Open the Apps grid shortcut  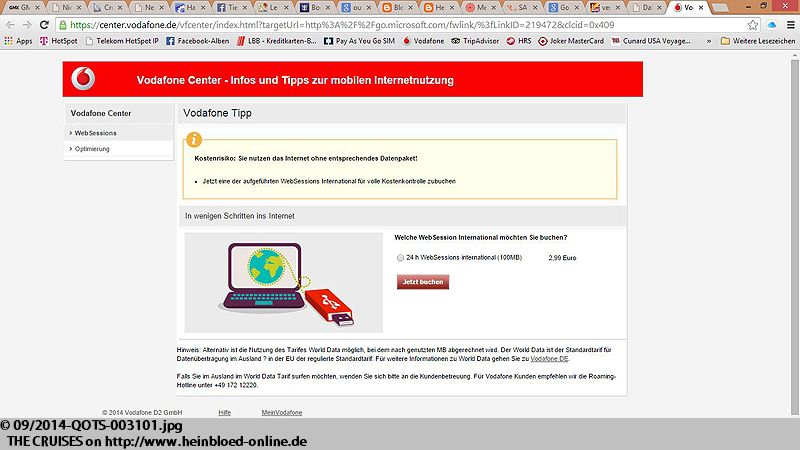tap(18, 41)
